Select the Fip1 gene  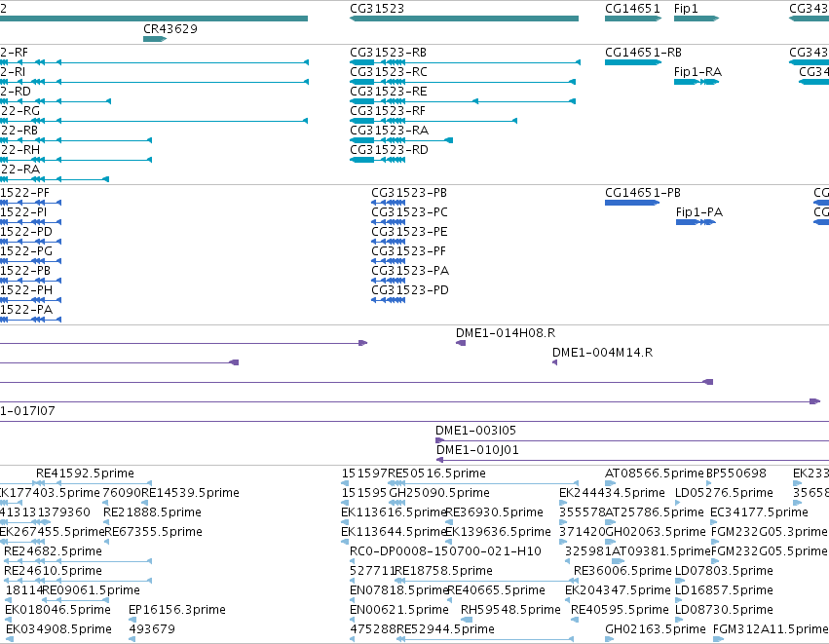click(697, 19)
